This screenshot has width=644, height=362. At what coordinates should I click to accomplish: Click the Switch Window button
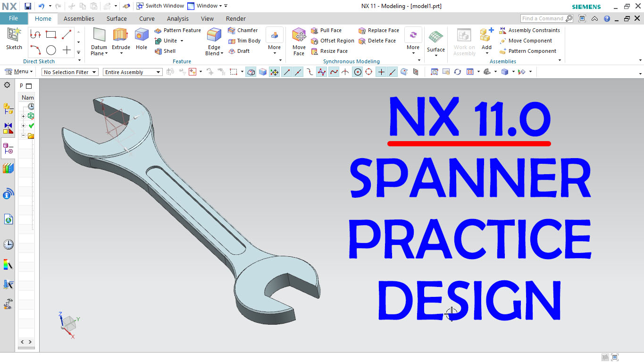[160, 6]
